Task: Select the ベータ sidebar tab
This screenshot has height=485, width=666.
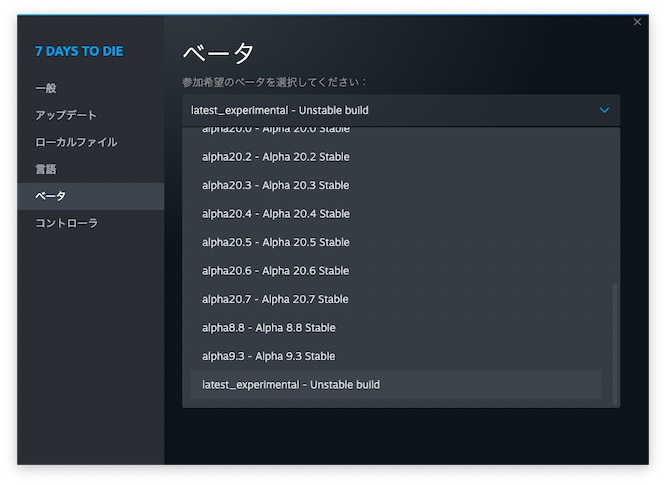Action: point(50,196)
